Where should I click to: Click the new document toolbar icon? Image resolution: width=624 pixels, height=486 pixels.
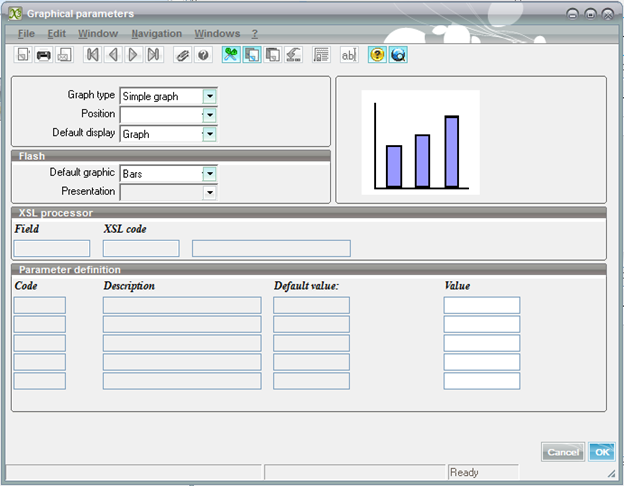click(23, 55)
